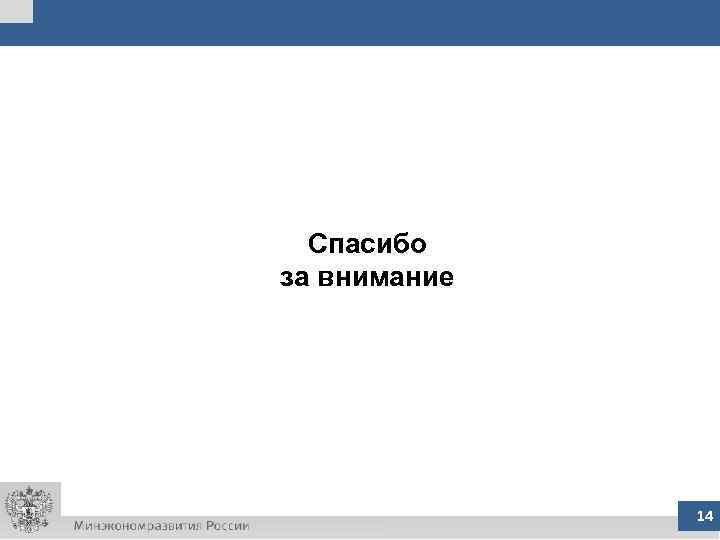Click the 'Минэкономразвития России' footer text
720x540 pixels.
(x=162, y=526)
